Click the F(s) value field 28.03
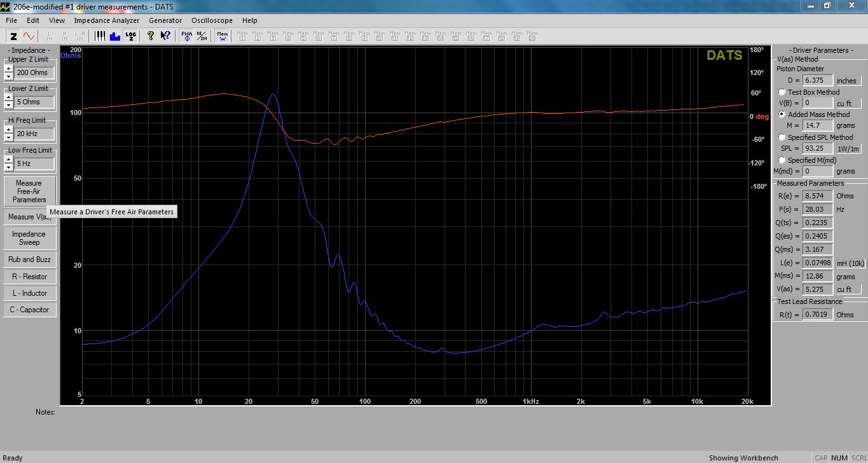Viewport: 868px width, 463px height. (x=817, y=209)
